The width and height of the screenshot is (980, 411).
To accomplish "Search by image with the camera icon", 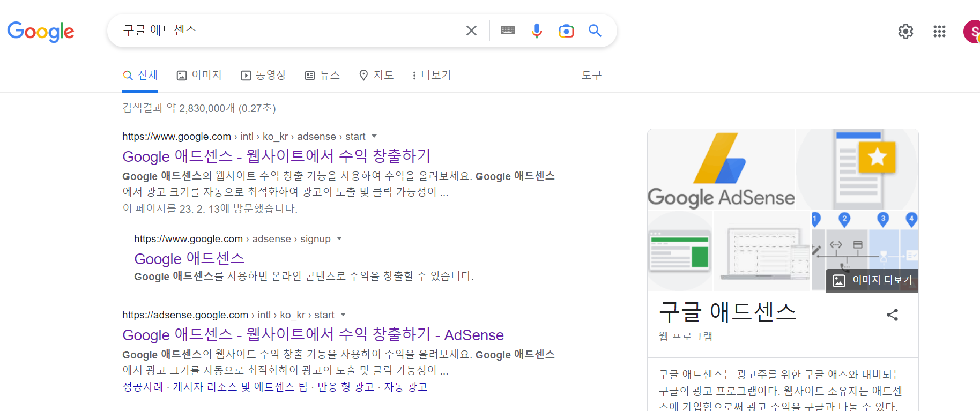I will (x=566, y=31).
